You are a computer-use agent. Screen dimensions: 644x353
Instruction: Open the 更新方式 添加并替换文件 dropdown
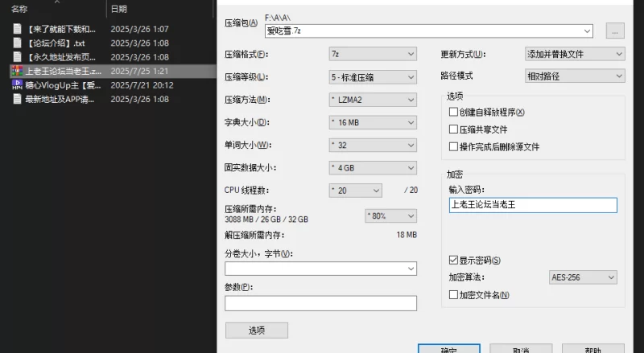[575, 54]
